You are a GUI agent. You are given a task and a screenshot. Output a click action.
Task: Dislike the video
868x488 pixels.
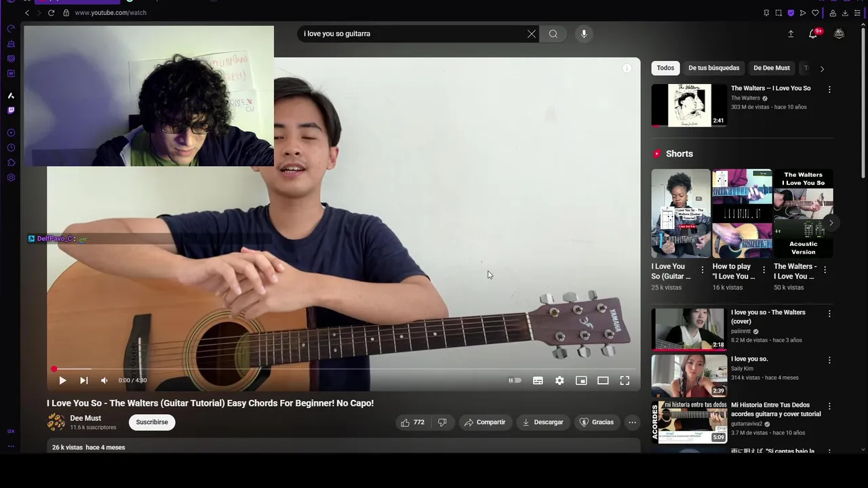(442, 422)
